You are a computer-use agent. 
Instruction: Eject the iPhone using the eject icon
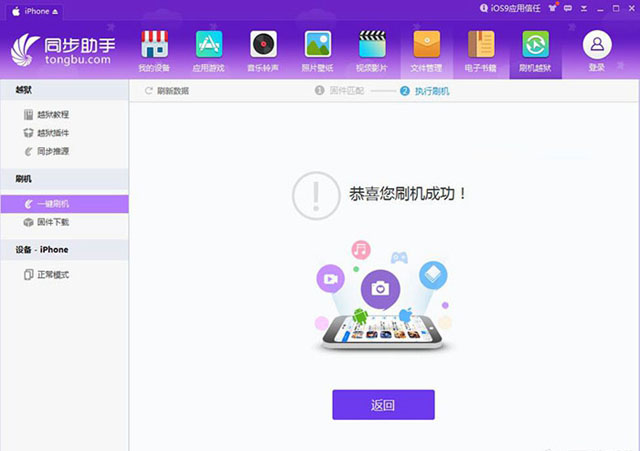tap(55, 12)
